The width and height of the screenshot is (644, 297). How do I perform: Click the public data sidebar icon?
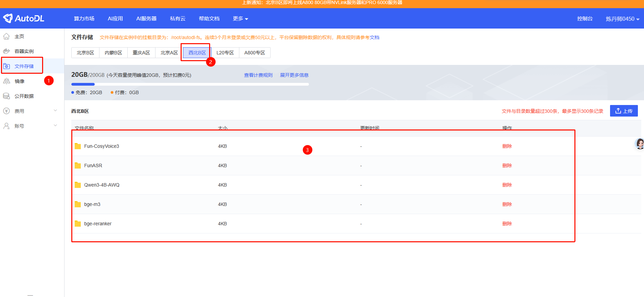[x=6, y=96]
